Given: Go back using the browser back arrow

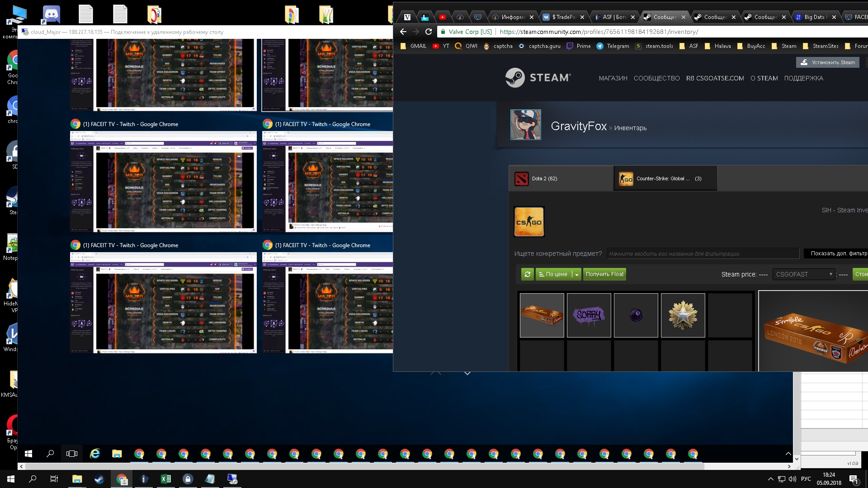Looking at the screenshot, I should click(x=403, y=32).
